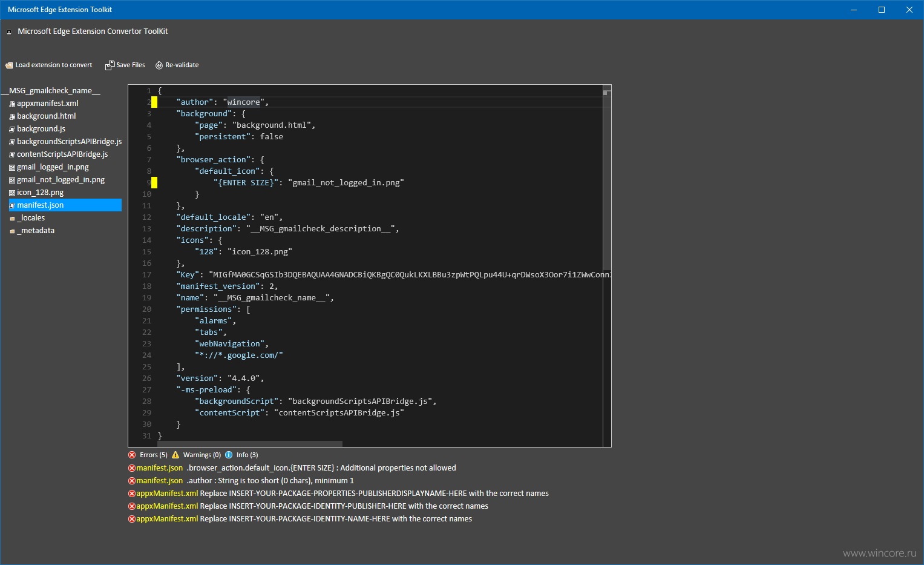Click error icon on author error row
Image resolution: width=924 pixels, height=565 pixels.
(x=132, y=481)
